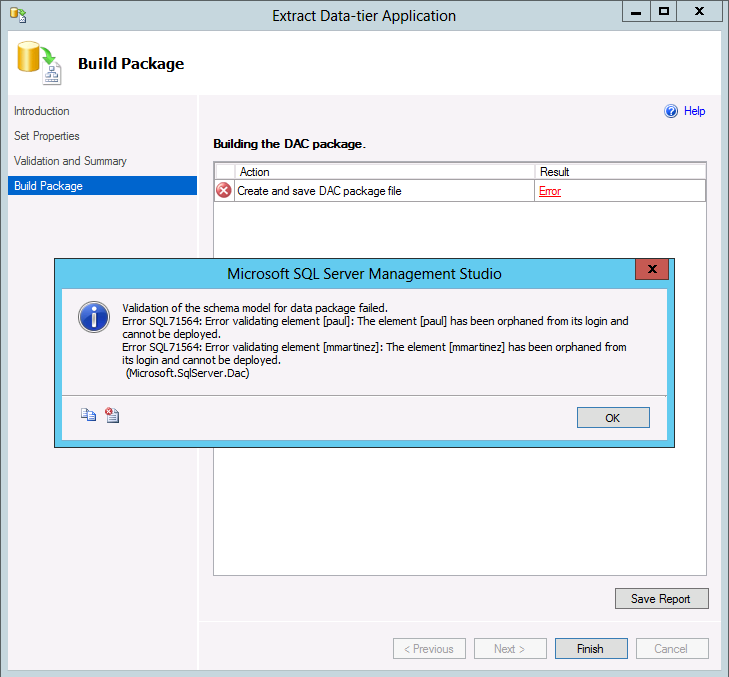Open the red Error result link
Image resolution: width=729 pixels, height=677 pixels.
point(550,191)
